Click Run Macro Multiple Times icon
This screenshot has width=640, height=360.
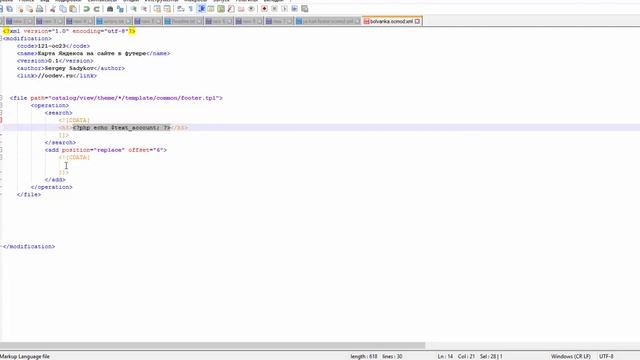294,9
